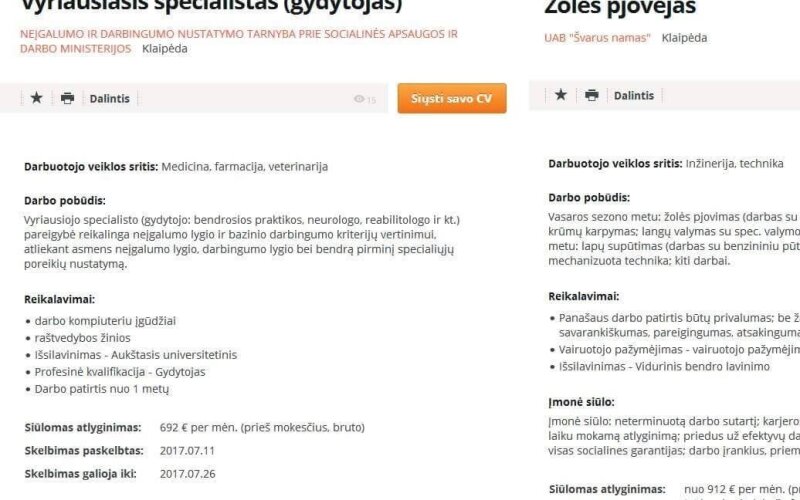The image size is (800, 500).
Task: Click Dalintis in the left listing toolbar
Action: point(110,98)
